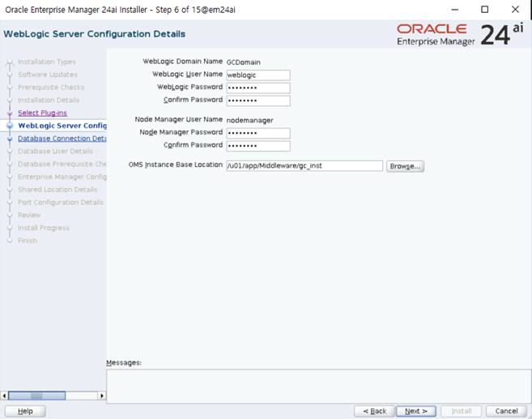Screen dimensions: 532x419
Task: Select the Port Configuration Details step
Action: point(61,203)
